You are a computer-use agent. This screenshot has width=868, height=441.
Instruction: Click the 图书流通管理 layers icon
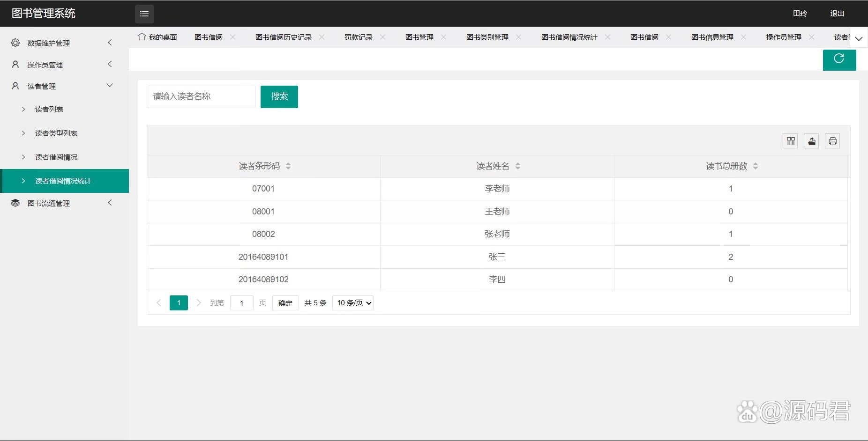click(15, 203)
